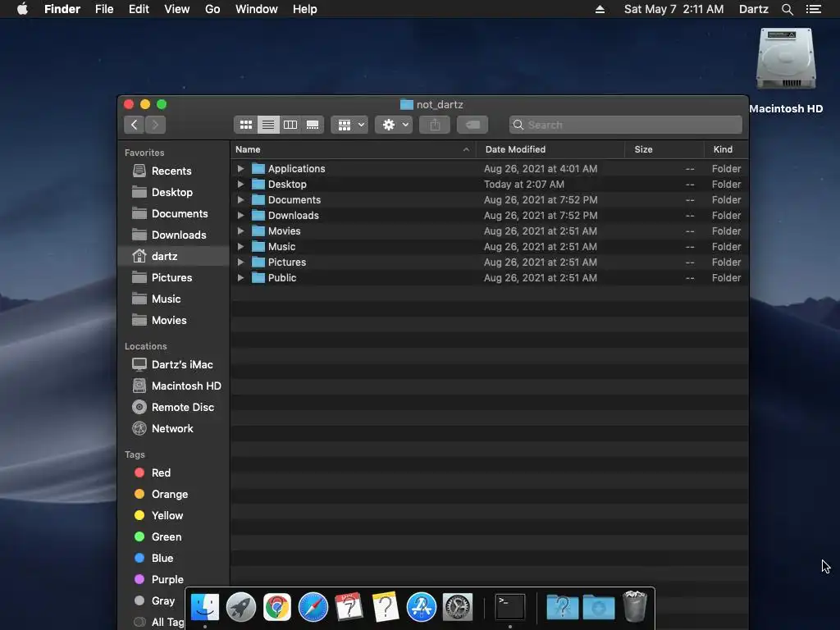Expand the Downloads folder disclosure triangle
Viewport: 840px width, 630px height.
[240, 216]
